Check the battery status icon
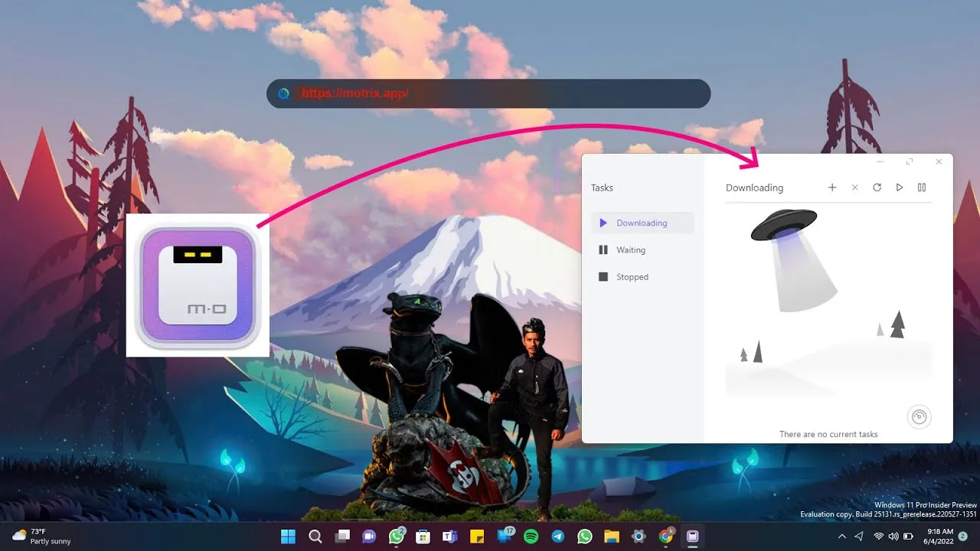The width and height of the screenshot is (980, 551). [x=907, y=536]
